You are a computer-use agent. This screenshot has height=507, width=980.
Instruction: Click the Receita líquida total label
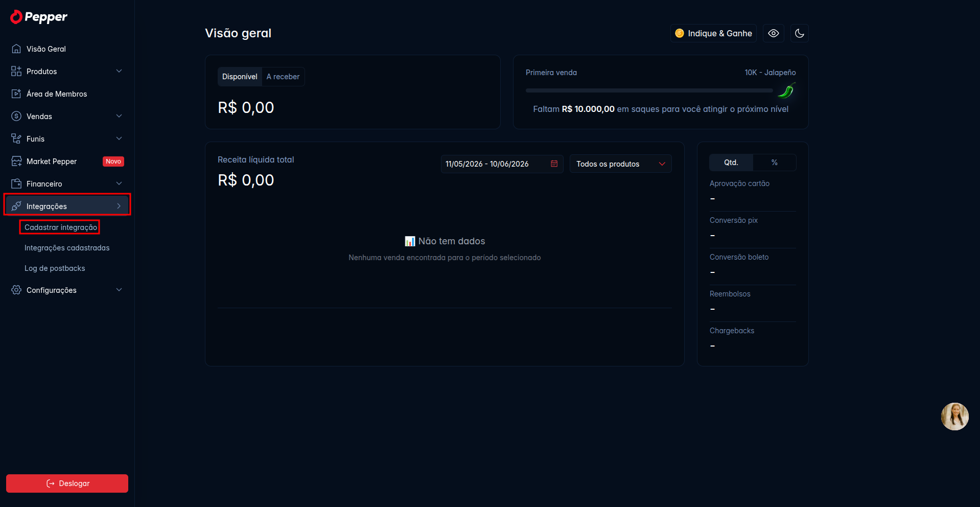coord(256,159)
